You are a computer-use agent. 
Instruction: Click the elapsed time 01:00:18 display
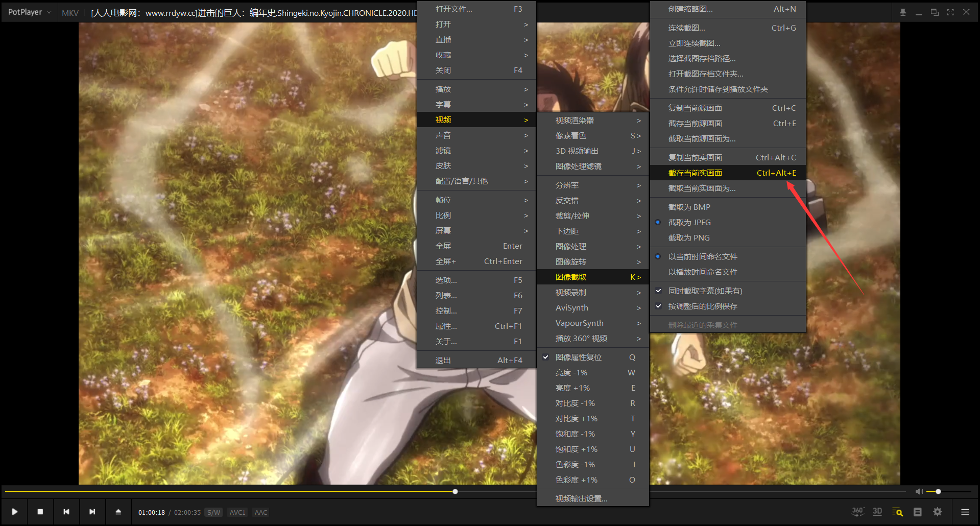(x=152, y=512)
